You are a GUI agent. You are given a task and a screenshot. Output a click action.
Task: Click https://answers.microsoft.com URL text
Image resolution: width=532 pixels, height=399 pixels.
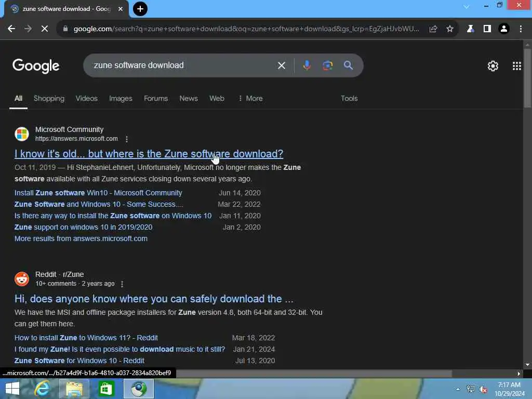pyautogui.click(x=76, y=139)
